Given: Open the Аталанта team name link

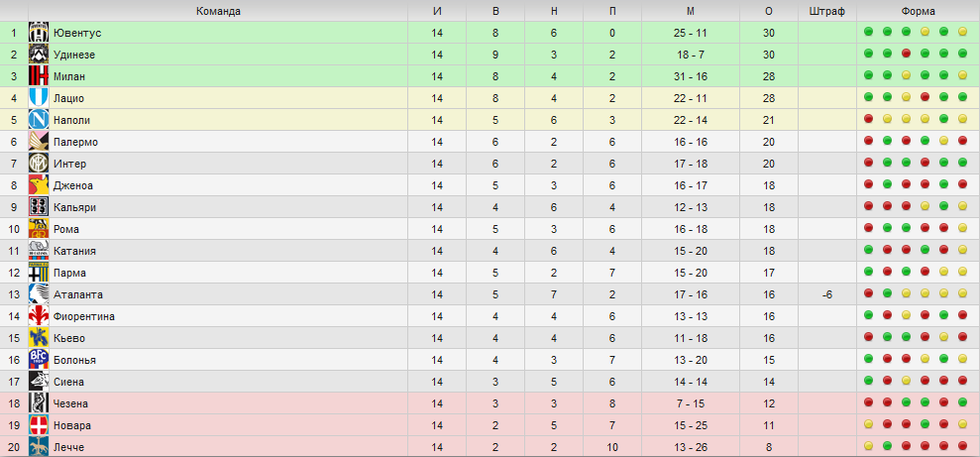Looking at the screenshot, I should (x=78, y=294).
